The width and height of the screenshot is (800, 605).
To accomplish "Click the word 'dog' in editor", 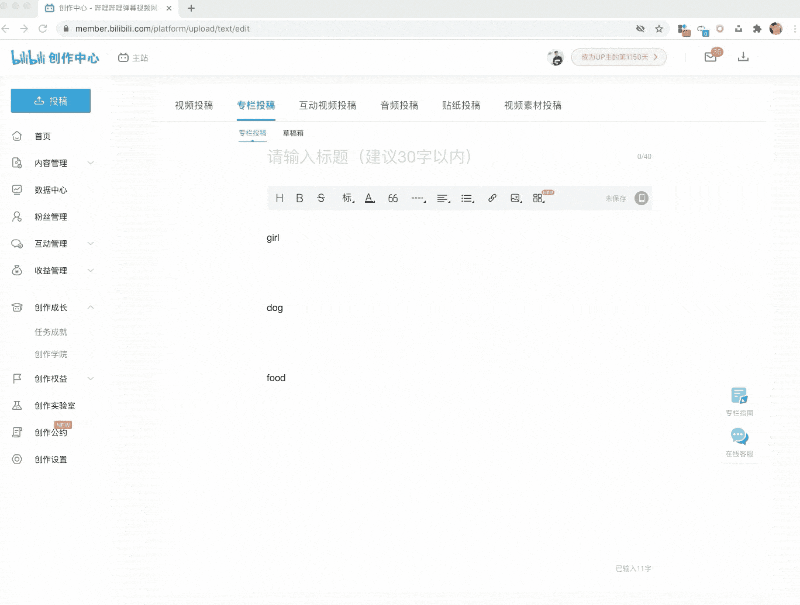I will point(274,308).
